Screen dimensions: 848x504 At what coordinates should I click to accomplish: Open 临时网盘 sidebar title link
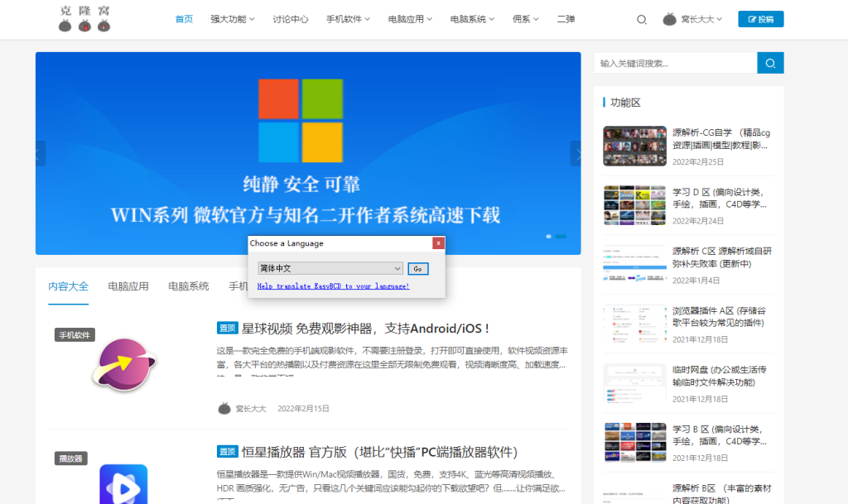(720, 376)
